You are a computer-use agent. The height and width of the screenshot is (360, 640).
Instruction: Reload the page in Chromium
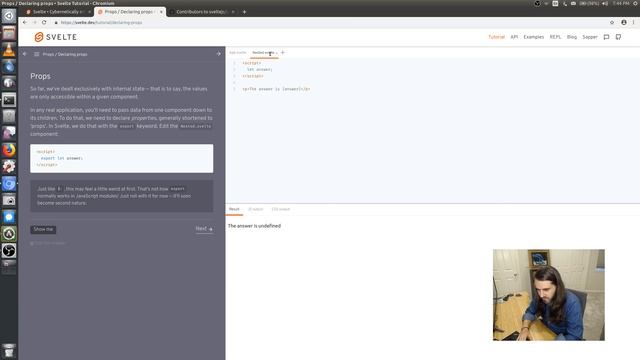coord(44,22)
